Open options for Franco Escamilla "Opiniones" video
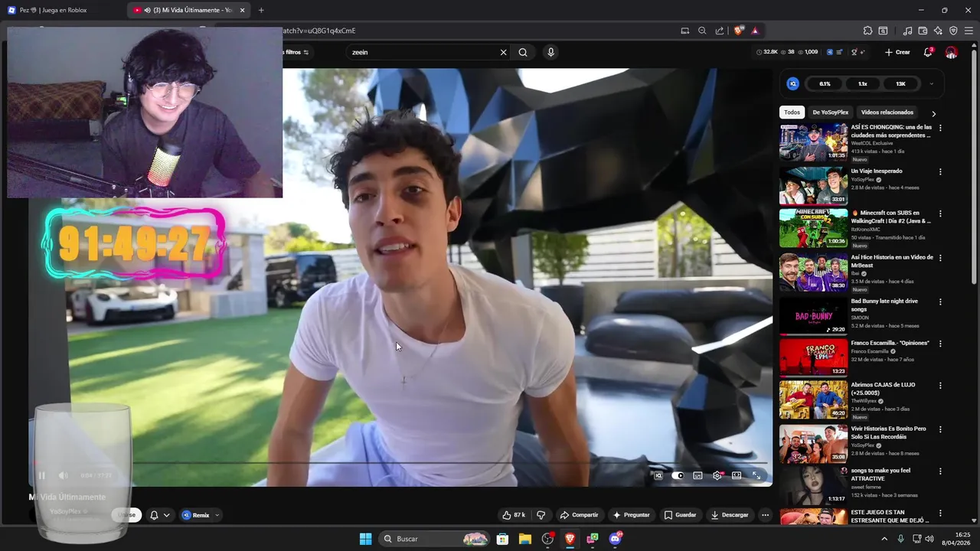980x551 pixels. click(x=940, y=344)
